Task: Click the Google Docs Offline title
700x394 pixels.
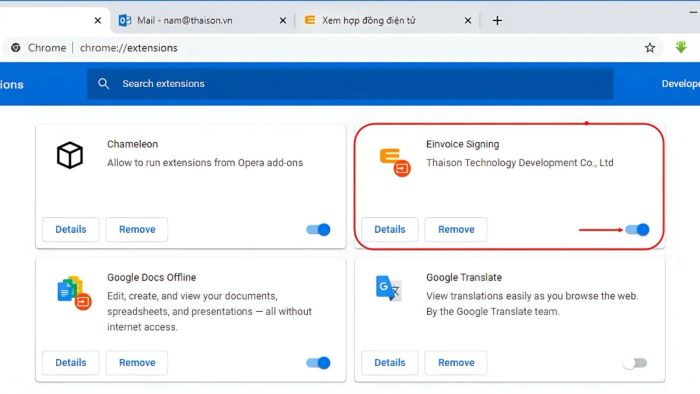Action: tap(152, 277)
